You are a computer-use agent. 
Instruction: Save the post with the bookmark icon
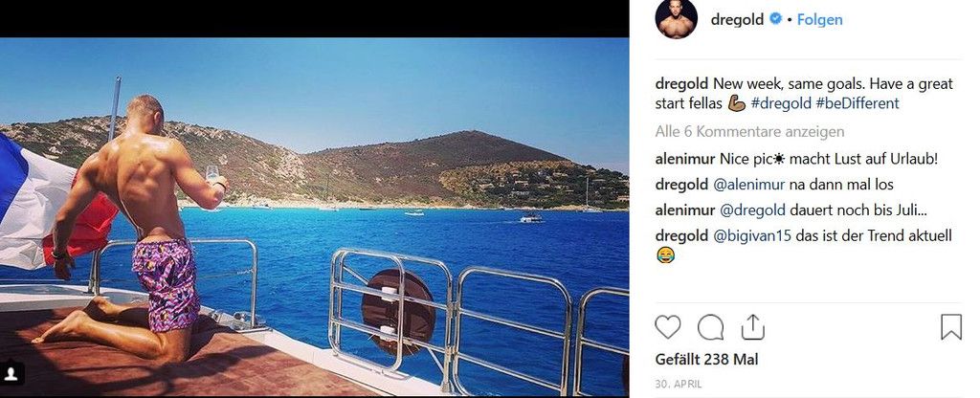[950, 327]
